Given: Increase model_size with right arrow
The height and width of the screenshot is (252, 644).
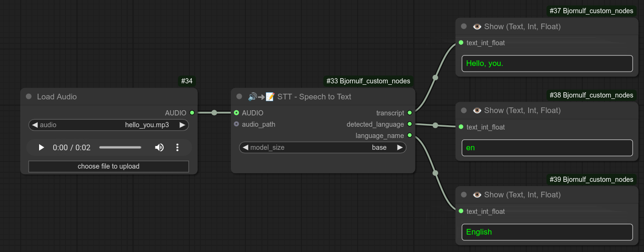Looking at the screenshot, I should click(x=400, y=147).
